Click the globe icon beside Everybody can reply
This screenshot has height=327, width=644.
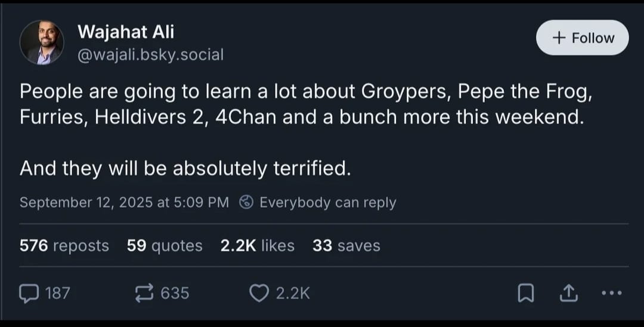pos(246,203)
